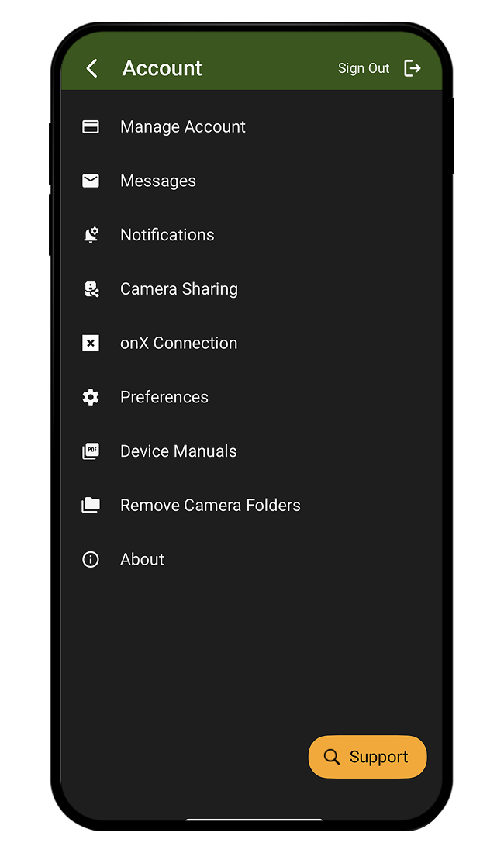Screen dimensions: 504x853
Task: Click the info circle icon beside About
Action: [91, 559]
